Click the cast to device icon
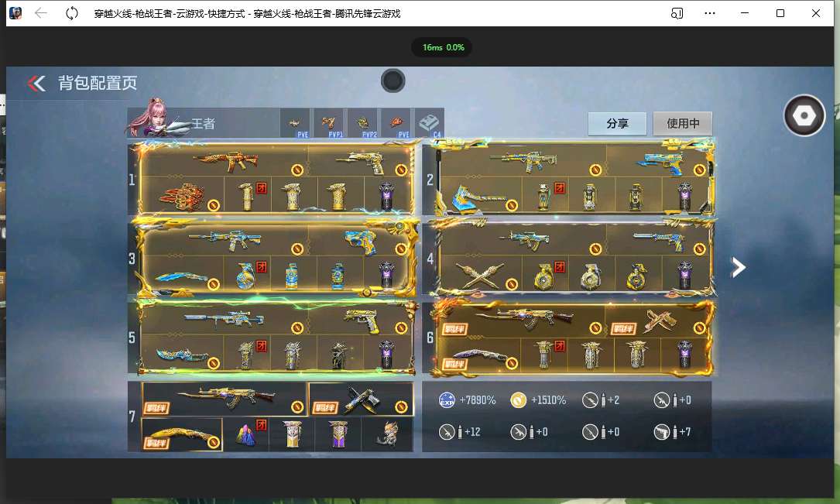Image resolution: width=840 pixels, height=504 pixels. click(x=677, y=13)
